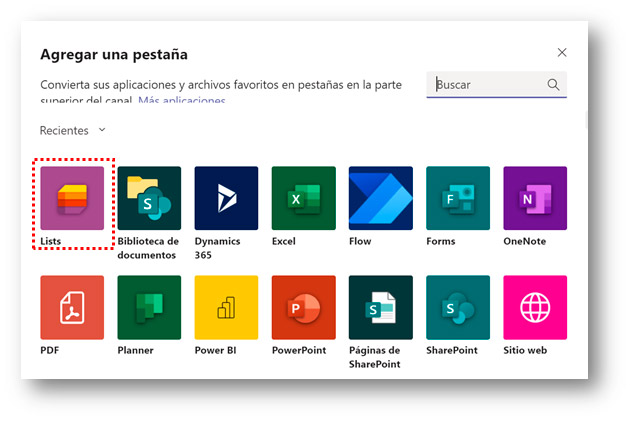
Task: Close the Agregar una pestaña dialog
Action: pyautogui.click(x=562, y=53)
